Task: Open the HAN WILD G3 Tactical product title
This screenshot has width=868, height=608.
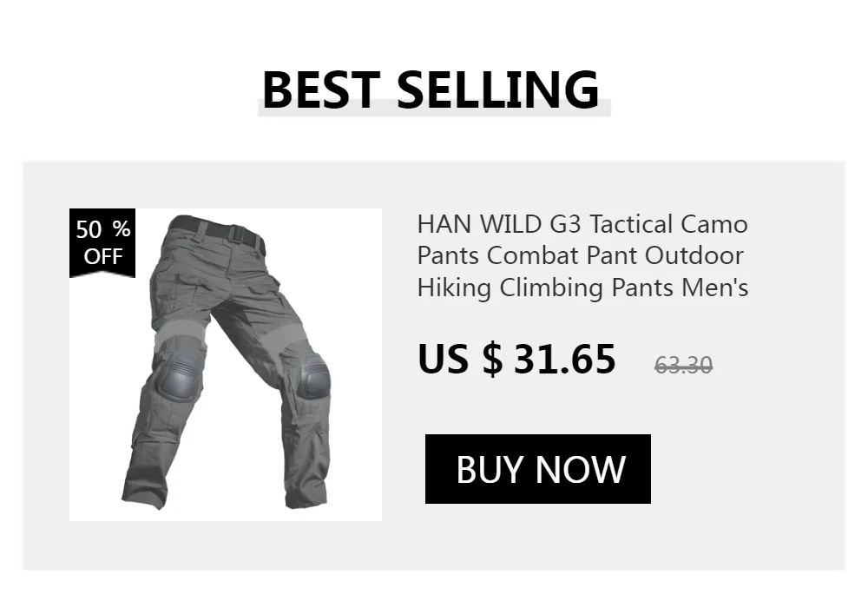Action: 583,256
